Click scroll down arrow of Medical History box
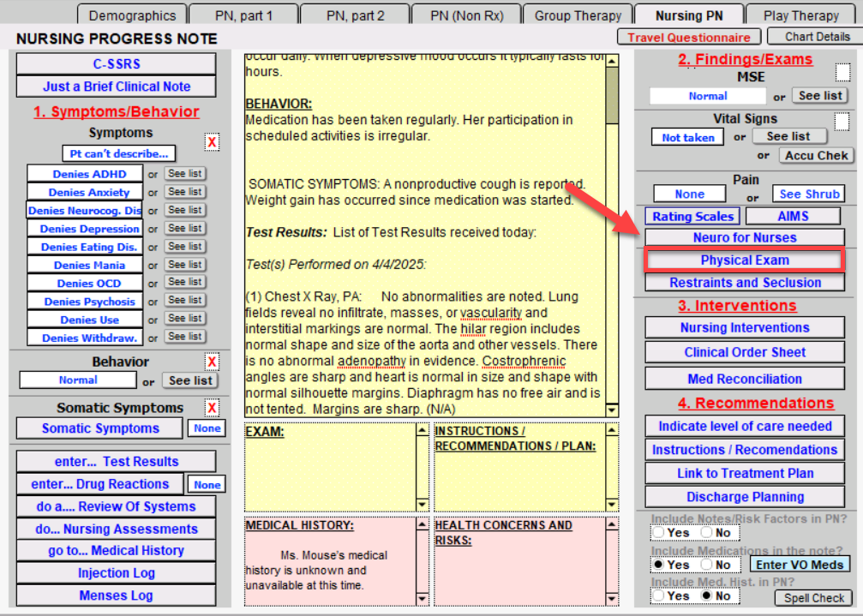The height and width of the screenshot is (616, 863). point(422,598)
